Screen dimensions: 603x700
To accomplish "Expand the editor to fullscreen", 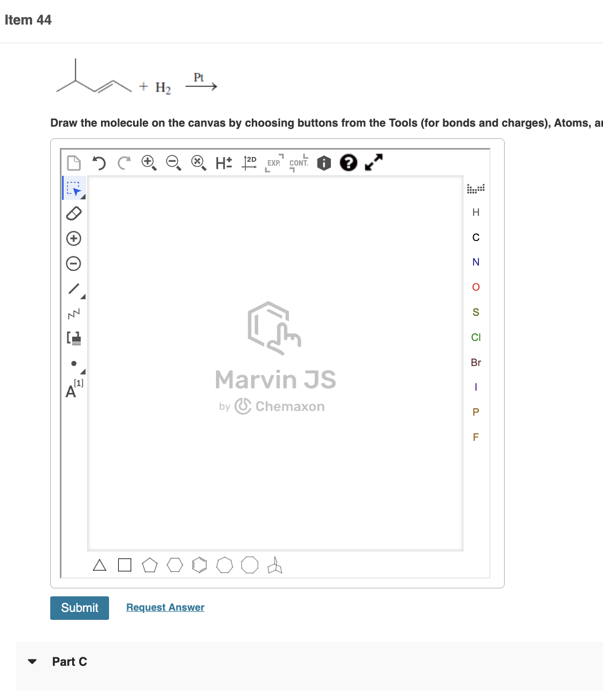I will tap(373, 161).
